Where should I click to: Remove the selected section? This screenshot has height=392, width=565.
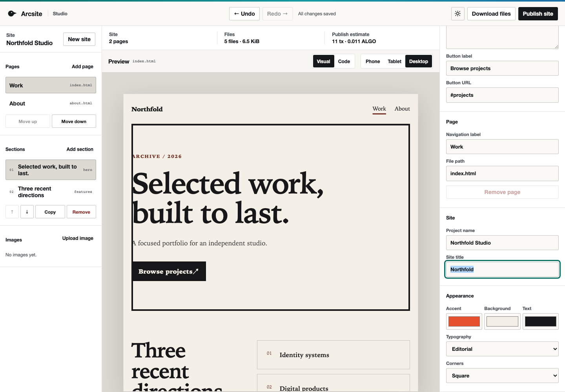coord(81,212)
